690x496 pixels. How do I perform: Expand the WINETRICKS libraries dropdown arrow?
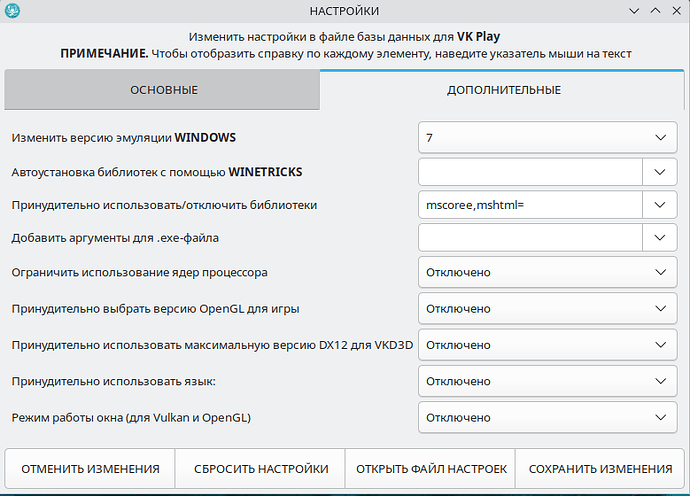pos(658,171)
